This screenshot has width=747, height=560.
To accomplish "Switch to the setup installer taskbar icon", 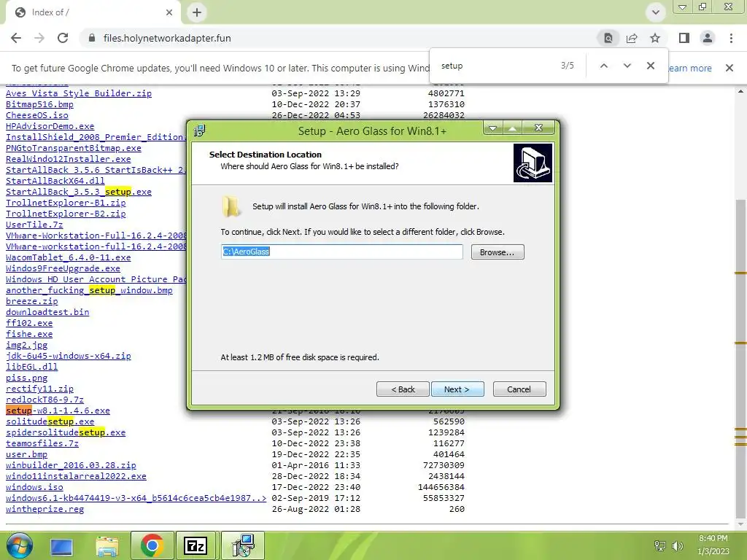I will pyautogui.click(x=243, y=545).
